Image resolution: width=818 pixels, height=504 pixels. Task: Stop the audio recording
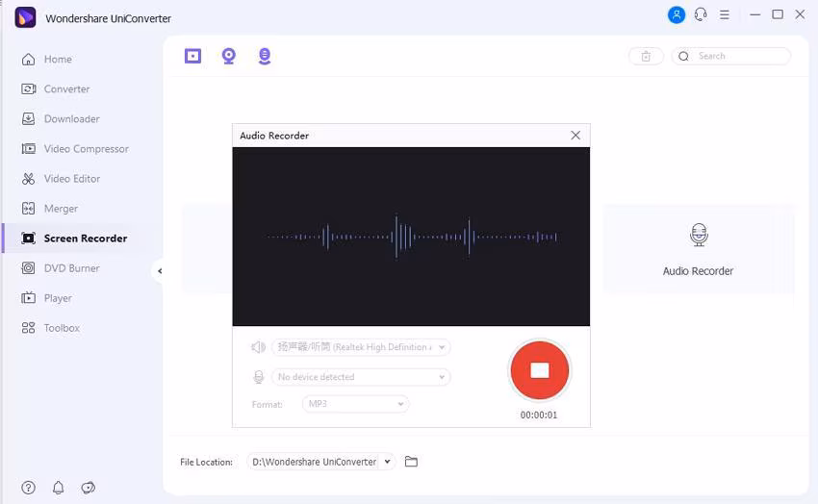(540, 370)
